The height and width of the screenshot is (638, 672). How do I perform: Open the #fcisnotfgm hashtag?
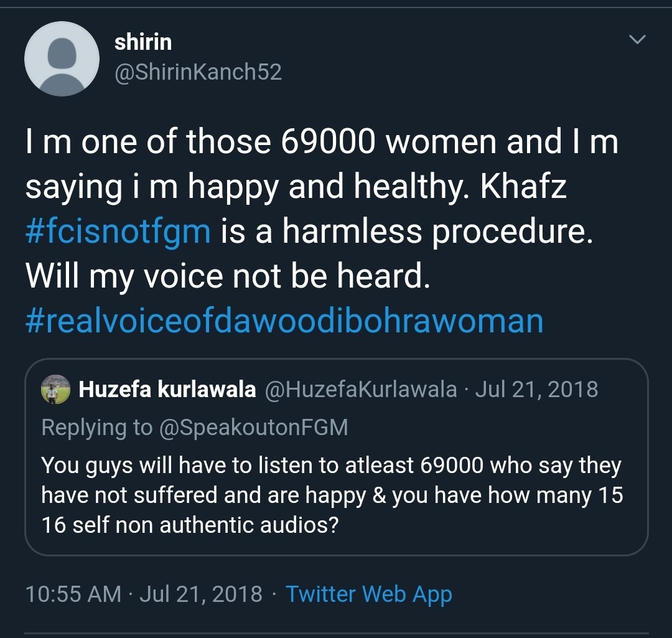118,231
